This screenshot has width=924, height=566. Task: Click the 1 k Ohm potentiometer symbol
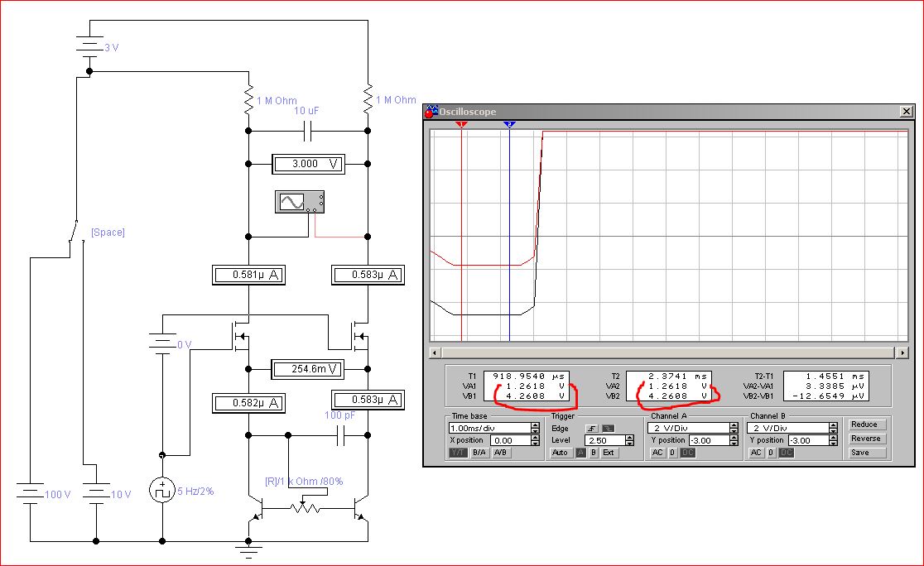pyautogui.click(x=303, y=506)
